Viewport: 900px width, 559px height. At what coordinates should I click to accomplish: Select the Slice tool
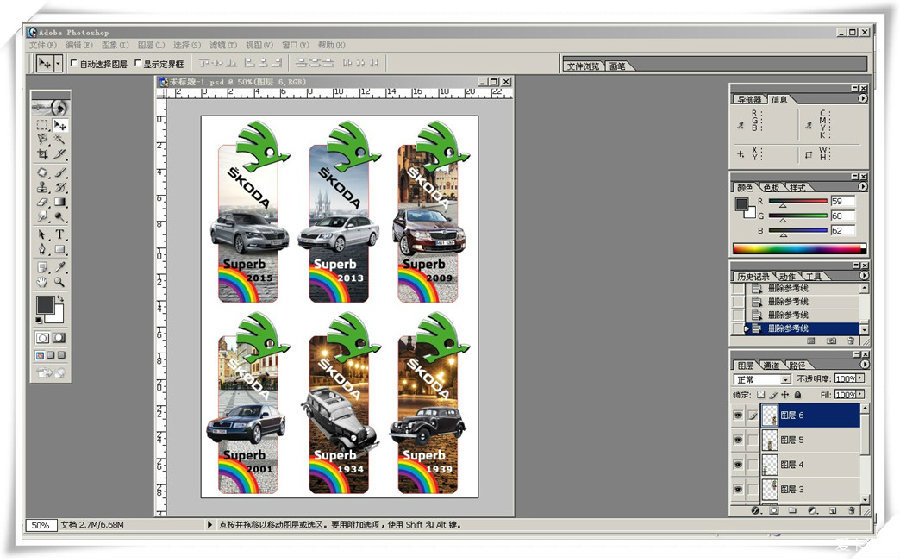60,154
